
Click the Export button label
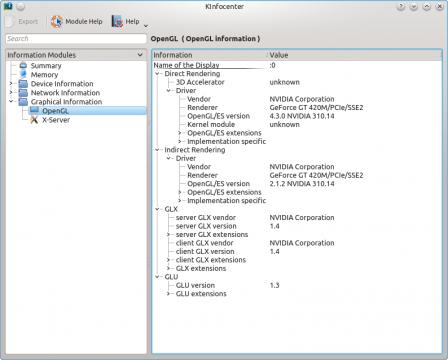[x=28, y=22]
